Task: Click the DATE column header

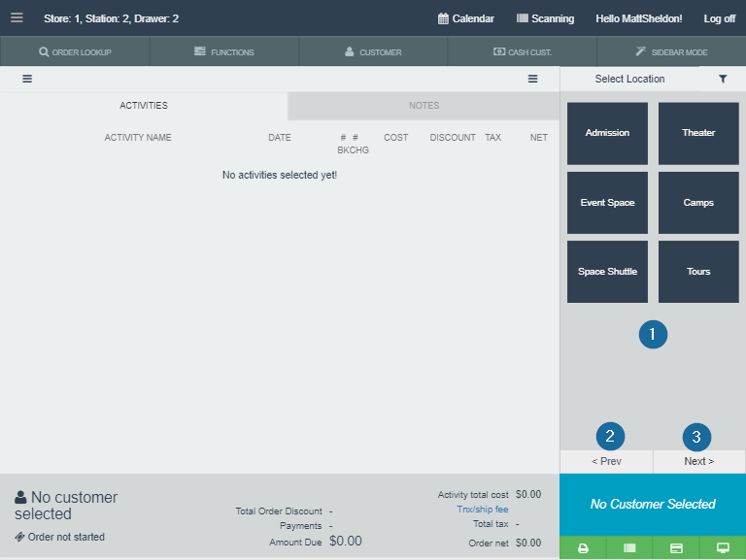Action: pos(280,138)
